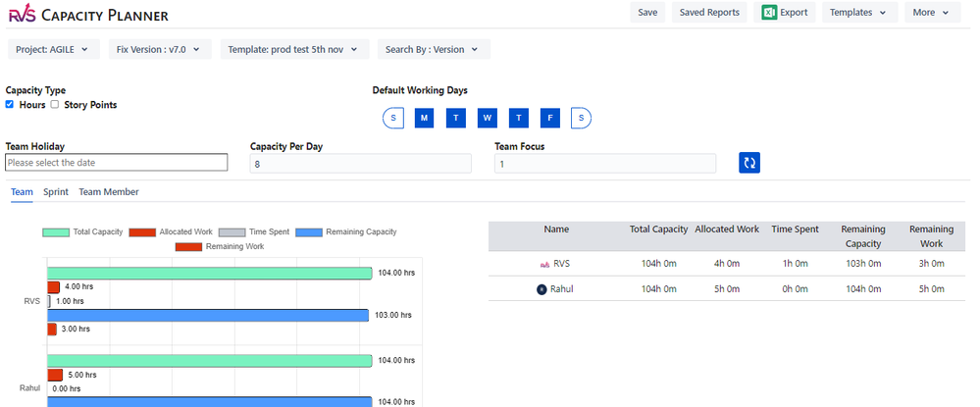The height and width of the screenshot is (407, 980).
Task: Click the RVS avatar icon in table
Action: point(544,265)
